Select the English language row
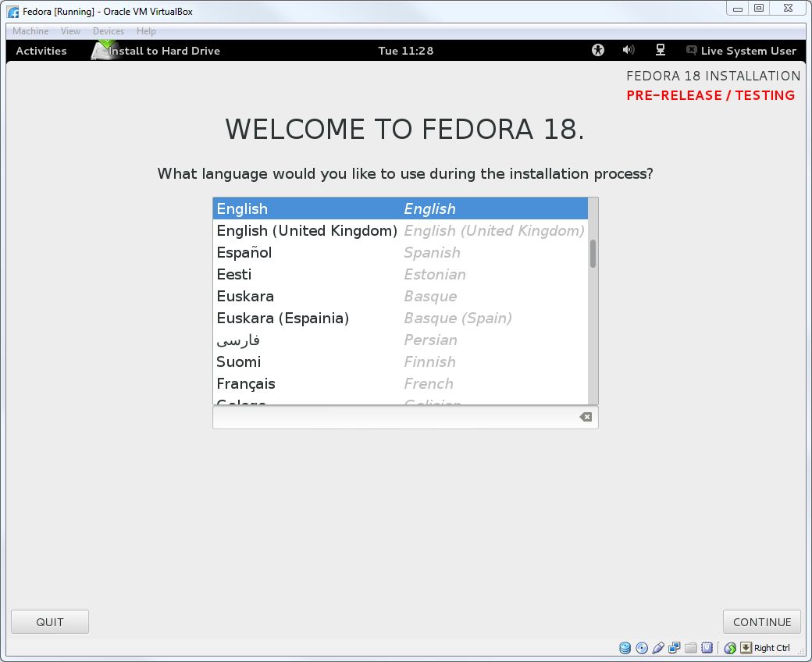The height and width of the screenshot is (662, 812). (x=401, y=208)
